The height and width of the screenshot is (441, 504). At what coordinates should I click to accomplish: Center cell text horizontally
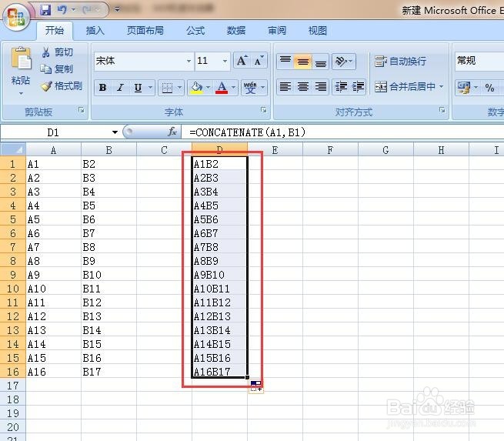coord(303,87)
